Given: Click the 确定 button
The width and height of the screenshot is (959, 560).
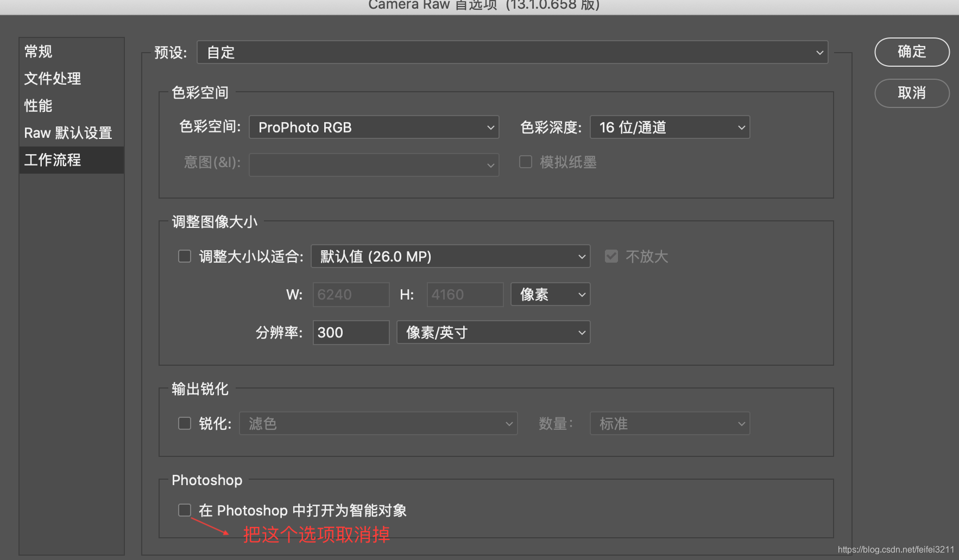Looking at the screenshot, I should [x=912, y=52].
